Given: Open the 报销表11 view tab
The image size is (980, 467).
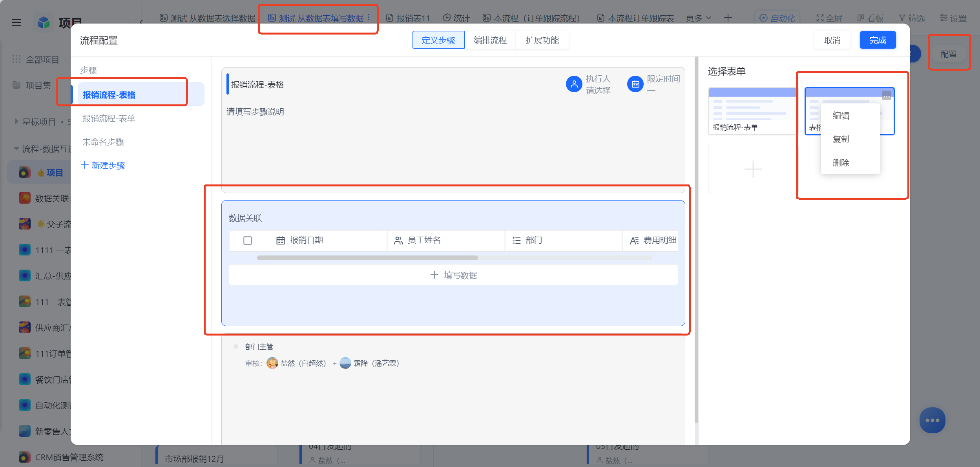Looking at the screenshot, I should tap(408, 18).
